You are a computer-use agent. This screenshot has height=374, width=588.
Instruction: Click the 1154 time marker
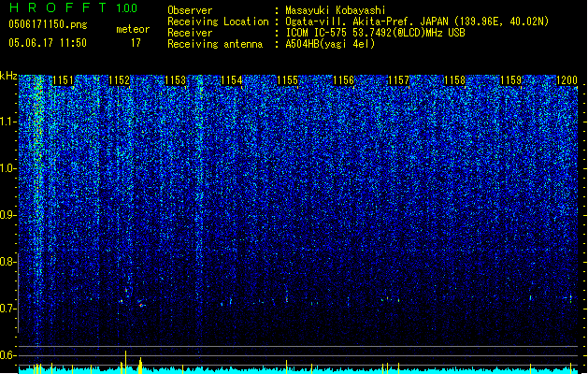tap(232, 80)
